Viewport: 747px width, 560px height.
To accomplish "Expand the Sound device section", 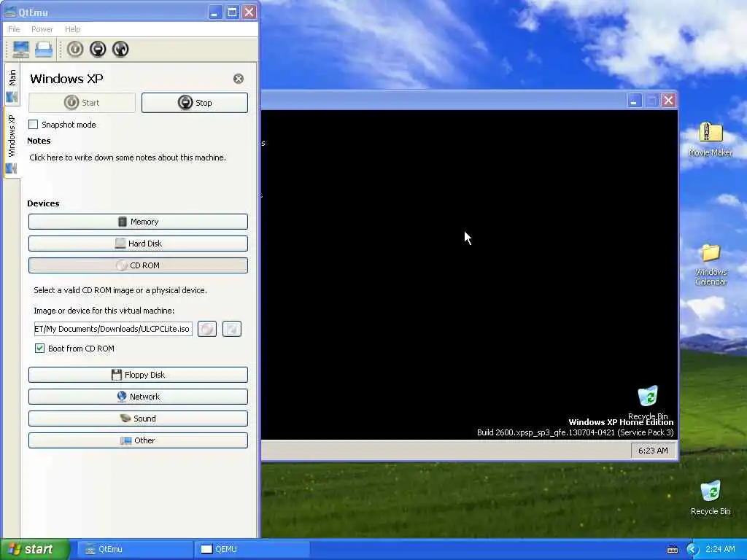I will coord(138,419).
